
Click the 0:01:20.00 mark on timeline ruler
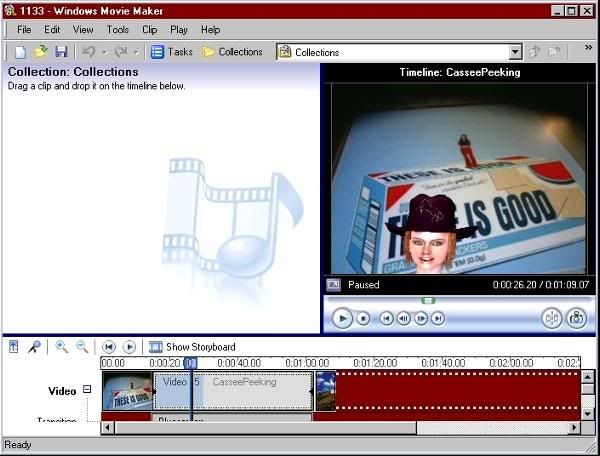(x=375, y=363)
